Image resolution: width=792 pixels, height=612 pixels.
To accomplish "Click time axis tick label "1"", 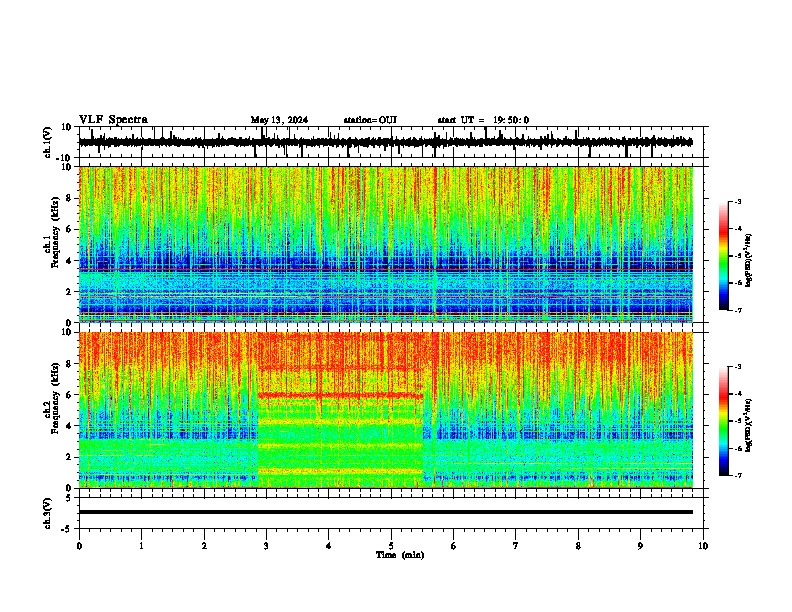I will pos(141,546).
